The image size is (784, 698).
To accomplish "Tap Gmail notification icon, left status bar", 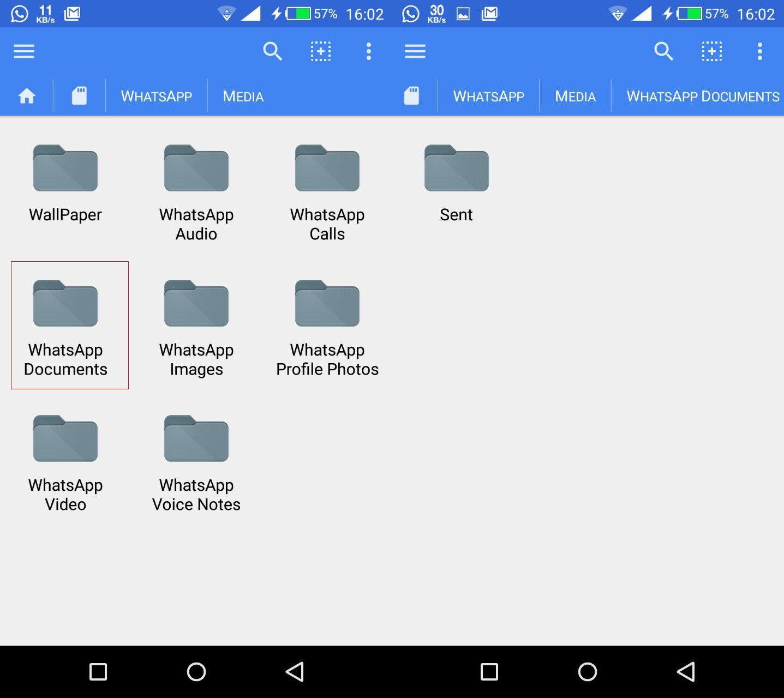I will coord(72,14).
